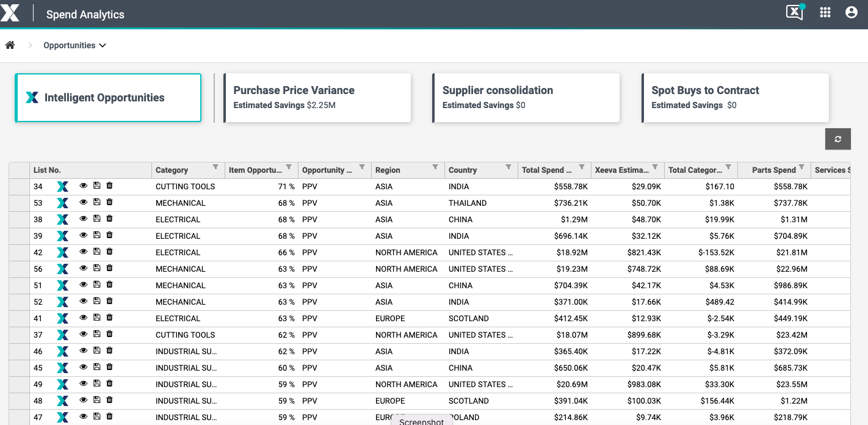Click the Xeeva logo in header
Viewport: 868px width, 425px height.
[10, 13]
